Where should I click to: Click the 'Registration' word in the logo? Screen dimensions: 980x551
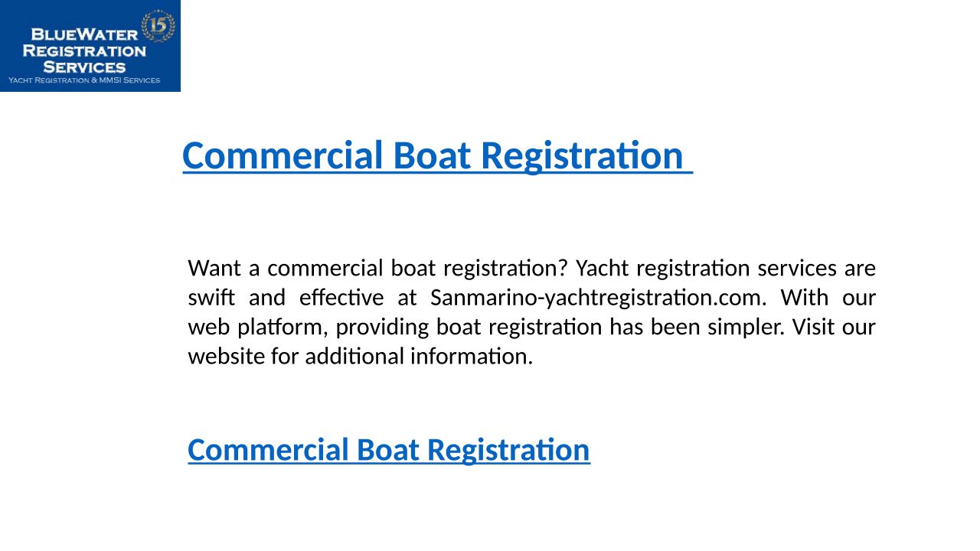(x=84, y=51)
